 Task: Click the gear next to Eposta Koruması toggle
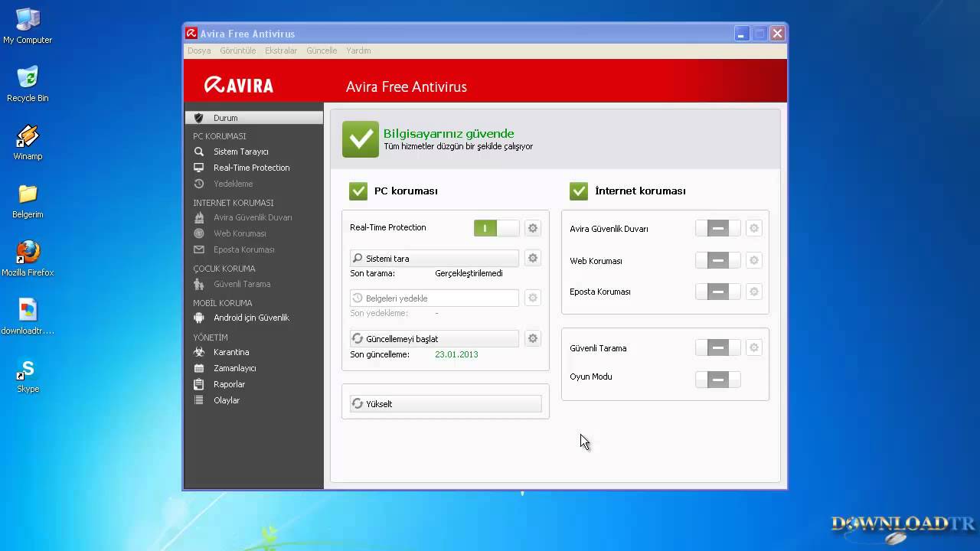tap(754, 292)
